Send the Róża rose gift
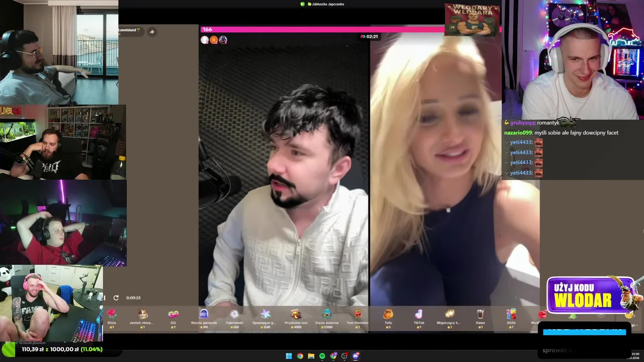 click(x=112, y=318)
